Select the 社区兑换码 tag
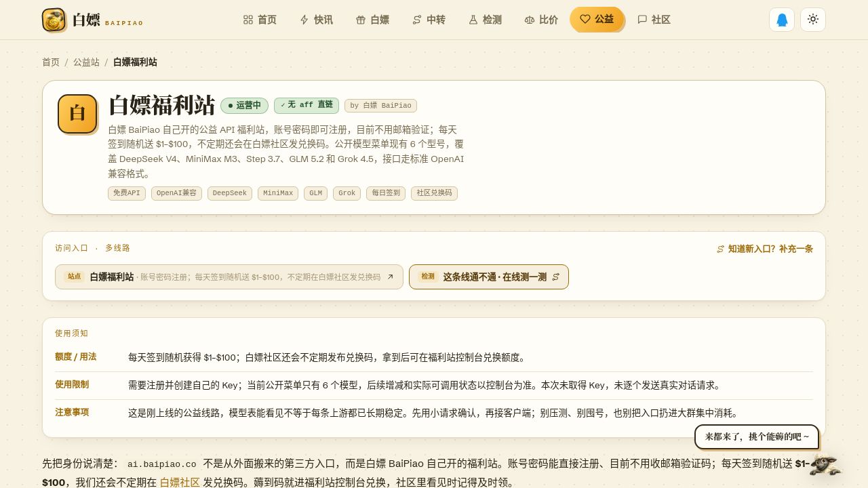This screenshot has height=488, width=868. point(434,193)
